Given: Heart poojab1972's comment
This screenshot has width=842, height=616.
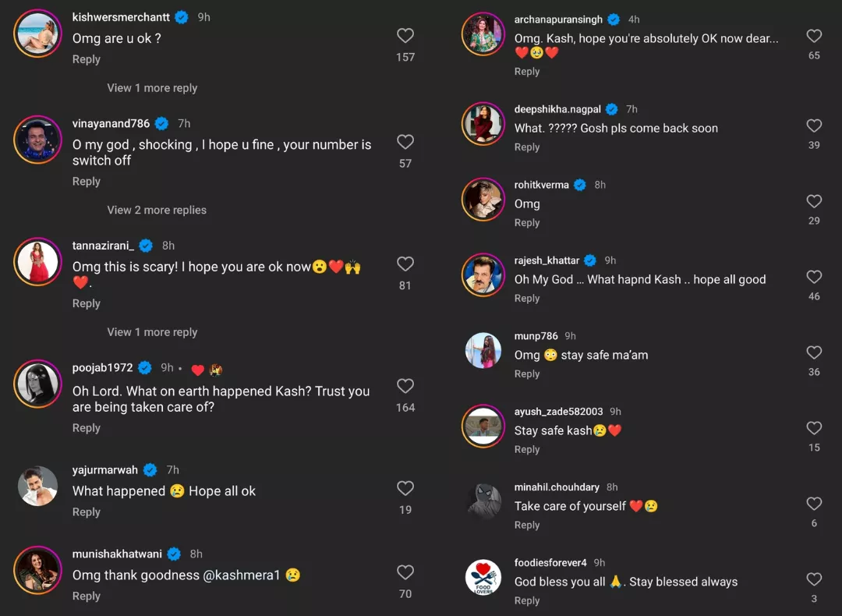Looking at the screenshot, I should click(405, 386).
